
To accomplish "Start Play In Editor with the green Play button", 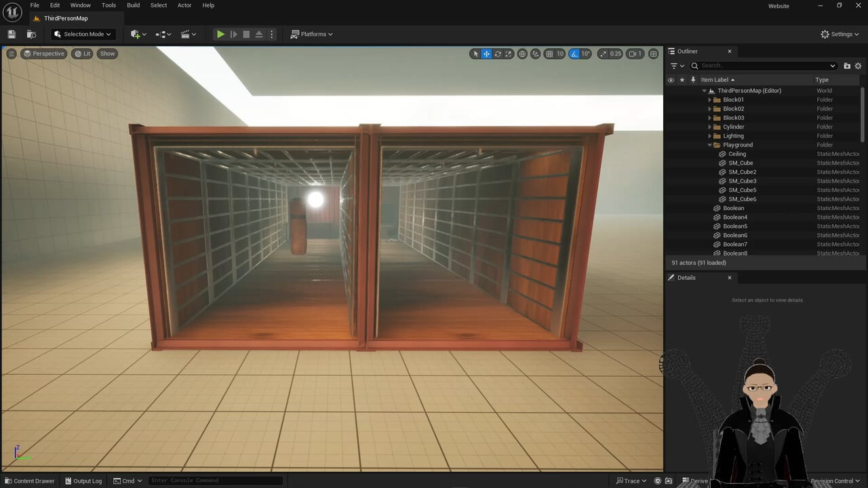I will 220,34.
